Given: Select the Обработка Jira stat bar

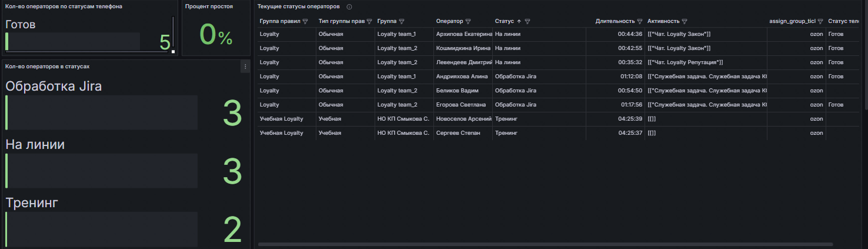Looking at the screenshot, I should 101,112.
